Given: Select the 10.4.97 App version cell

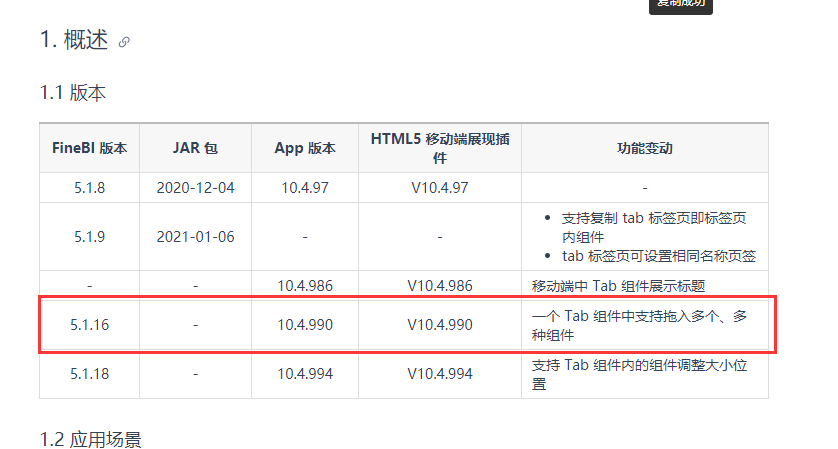Looking at the screenshot, I should coord(305,188).
